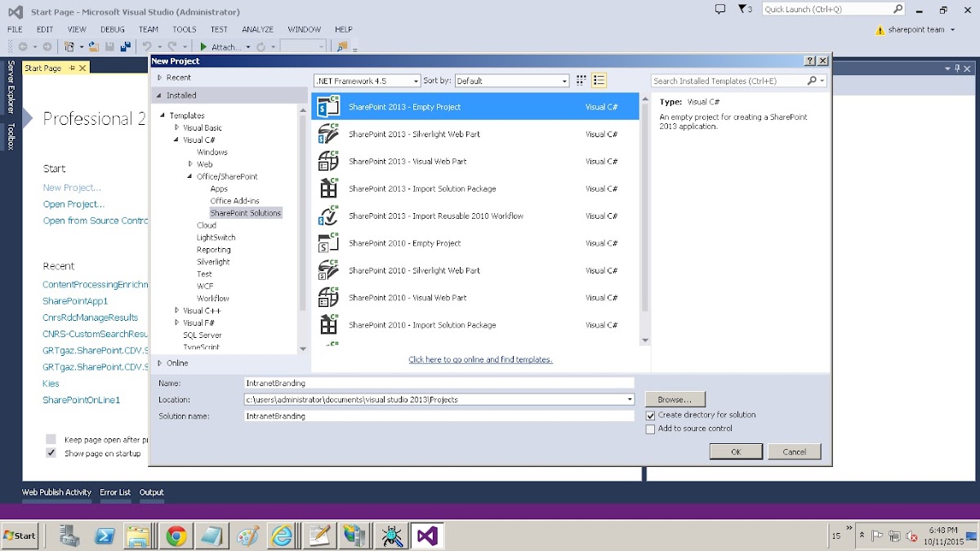The image size is (980, 551).
Task: Cancel the New Project dialog
Action: click(795, 451)
